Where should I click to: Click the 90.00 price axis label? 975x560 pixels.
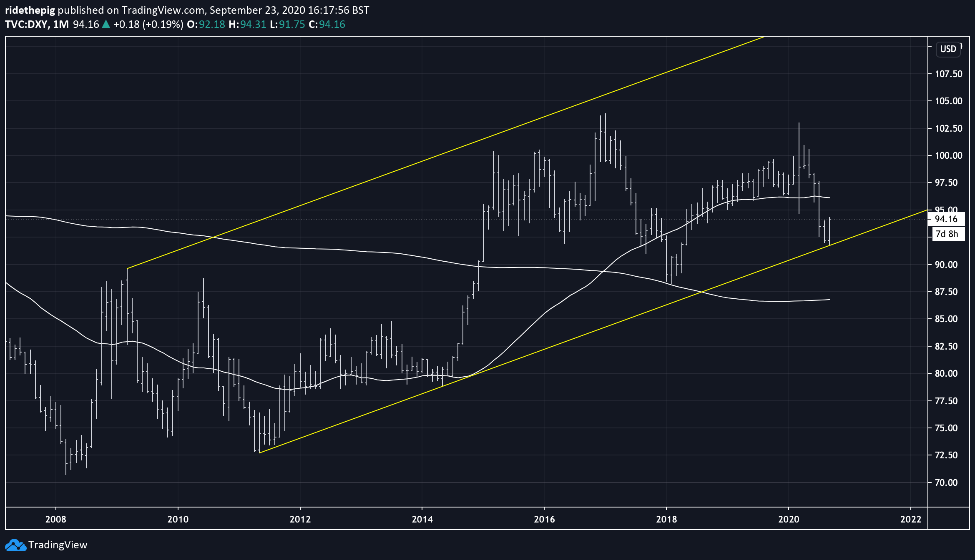pyautogui.click(x=946, y=265)
